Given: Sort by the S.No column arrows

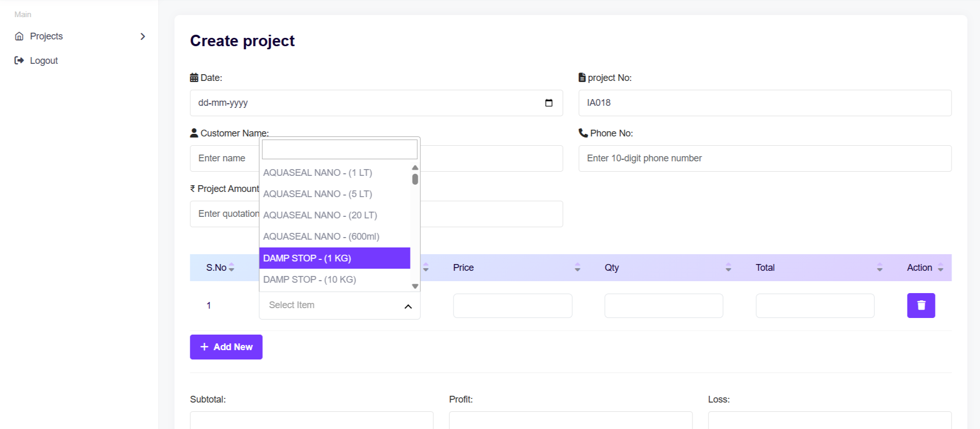Looking at the screenshot, I should tap(232, 268).
